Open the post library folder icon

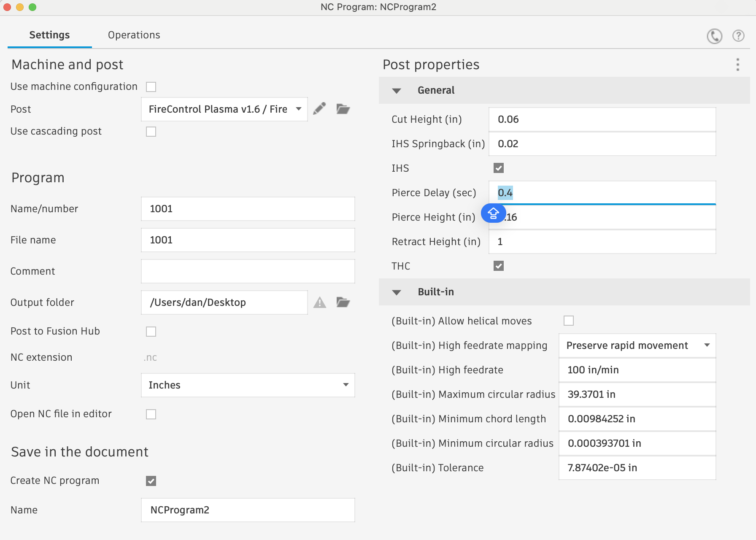(343, 109)
